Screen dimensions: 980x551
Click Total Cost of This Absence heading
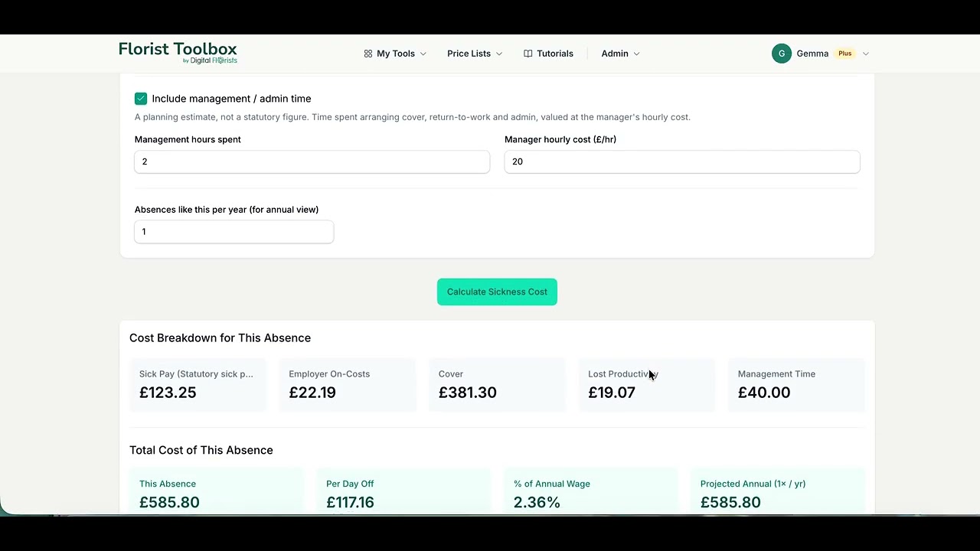201,450
